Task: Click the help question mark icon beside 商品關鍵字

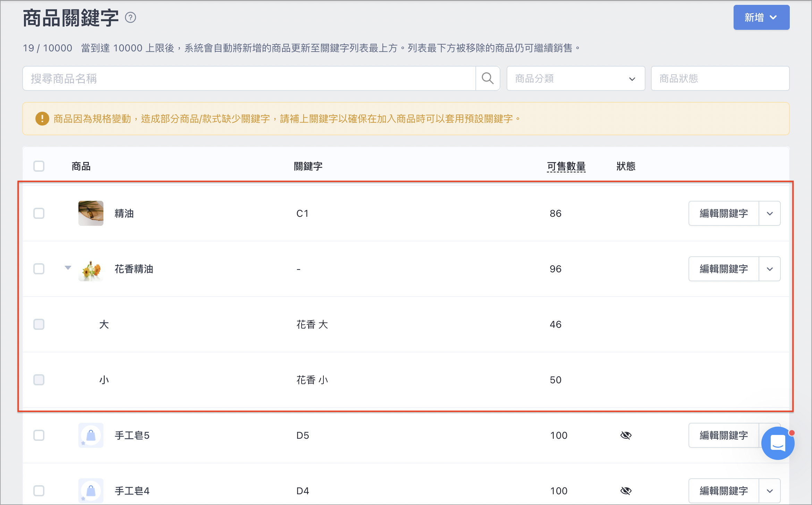Action: point(130,17)
